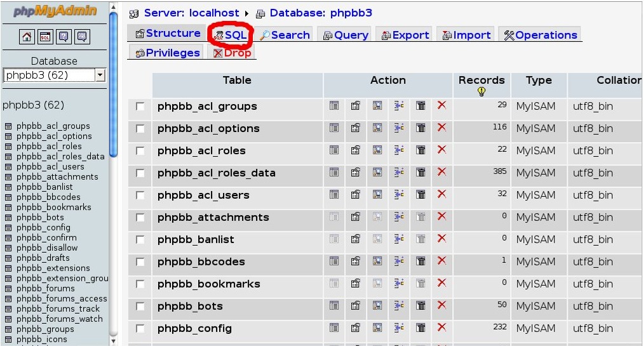Click the sidebar vertical scrollbar thumb
Image resolution: width=644 pixels, height=346 pixels.
click(x=113, y=84)
